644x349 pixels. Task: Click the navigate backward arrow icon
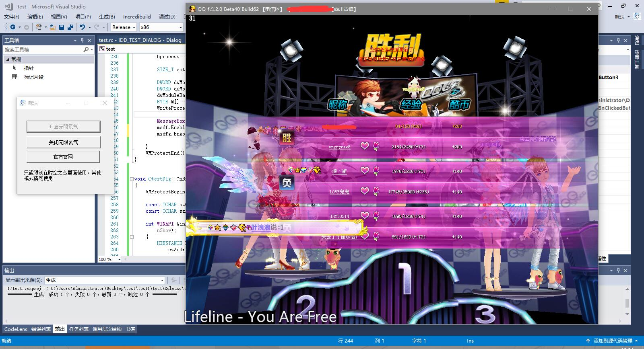point(13,27)
